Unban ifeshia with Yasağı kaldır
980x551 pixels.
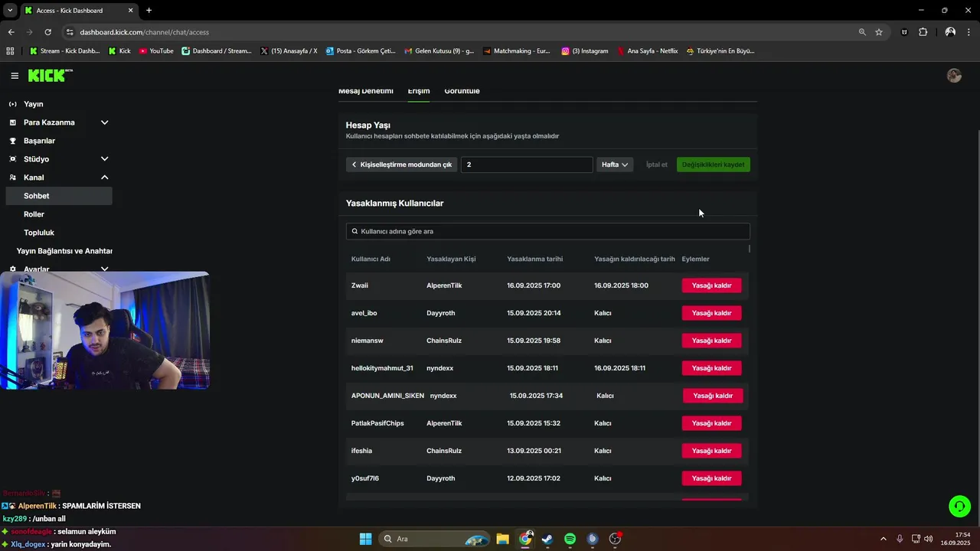click(712, 451)
